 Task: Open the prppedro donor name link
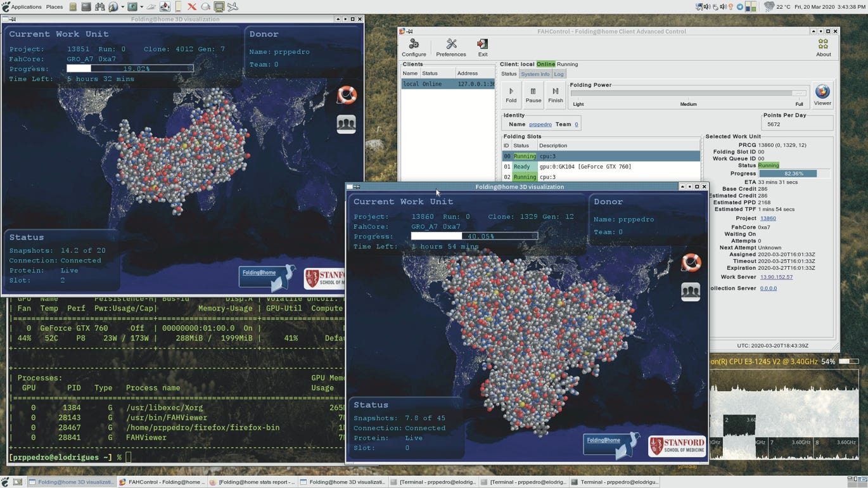[x=540, y=124]
